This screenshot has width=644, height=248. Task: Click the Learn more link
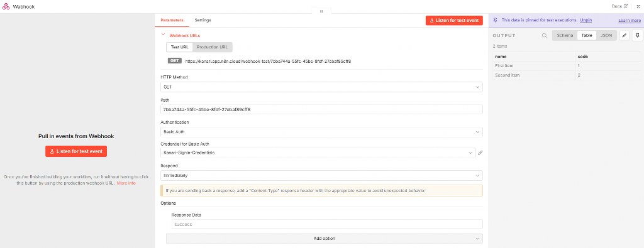[629, 21]
